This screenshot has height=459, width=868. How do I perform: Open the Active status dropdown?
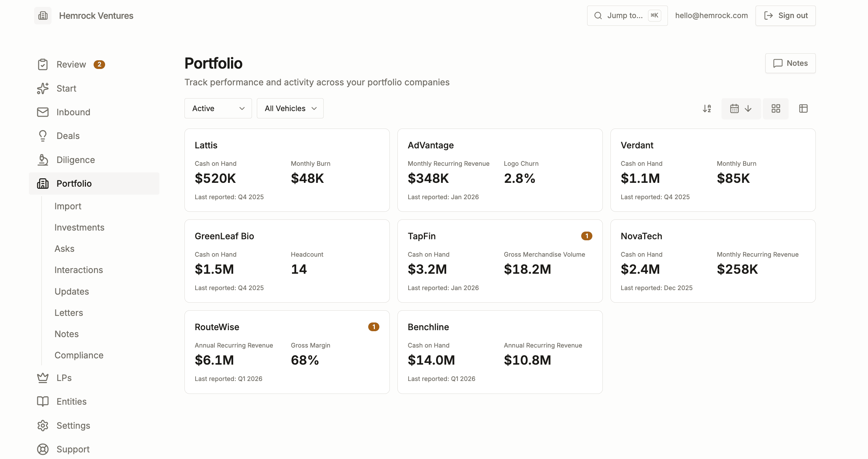pos(218,108)
